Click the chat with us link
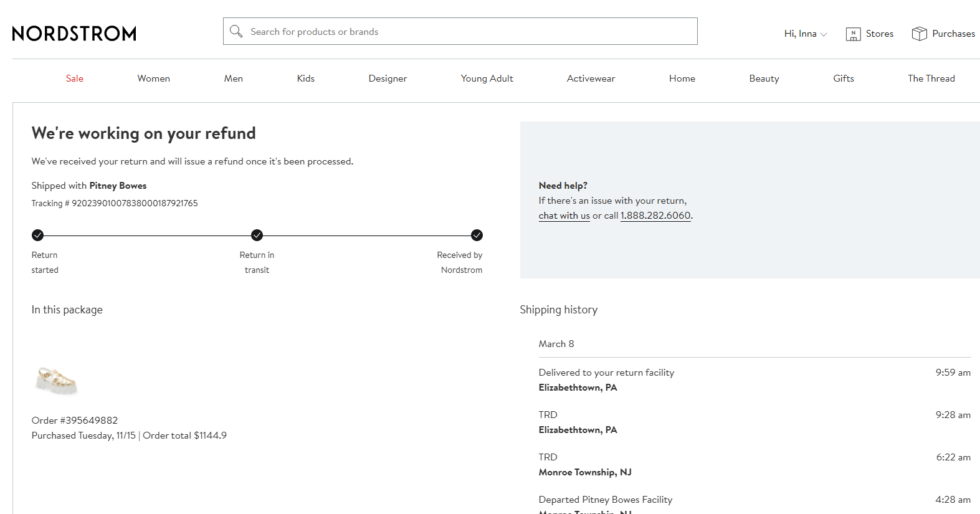The image size is (980, 514). (564, 216)
